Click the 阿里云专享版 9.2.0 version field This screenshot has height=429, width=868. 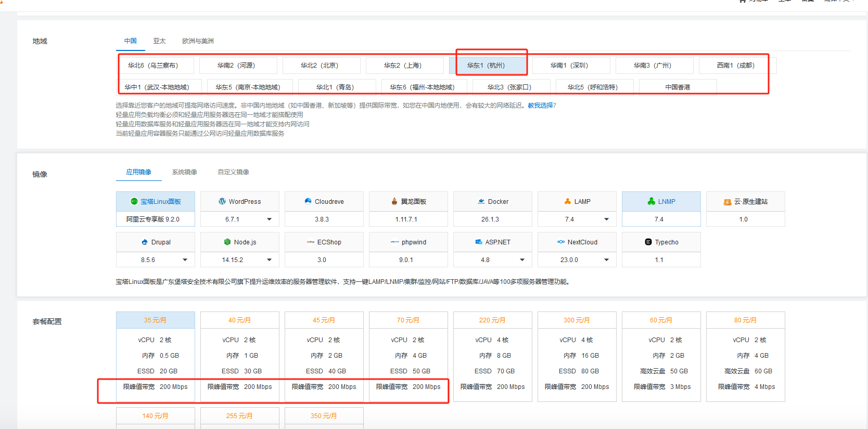point(156,219)
